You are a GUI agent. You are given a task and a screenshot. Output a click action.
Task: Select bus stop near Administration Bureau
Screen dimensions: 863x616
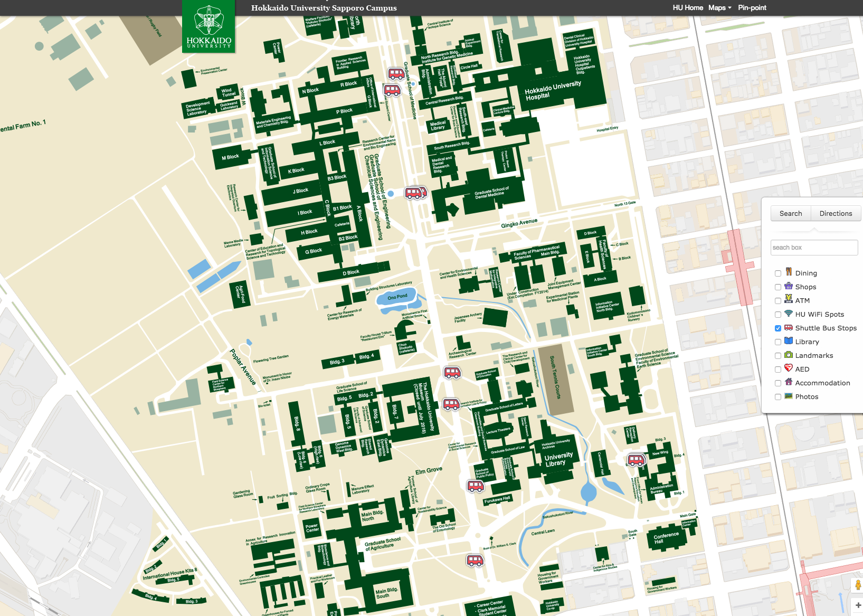[x=636, y=460]
